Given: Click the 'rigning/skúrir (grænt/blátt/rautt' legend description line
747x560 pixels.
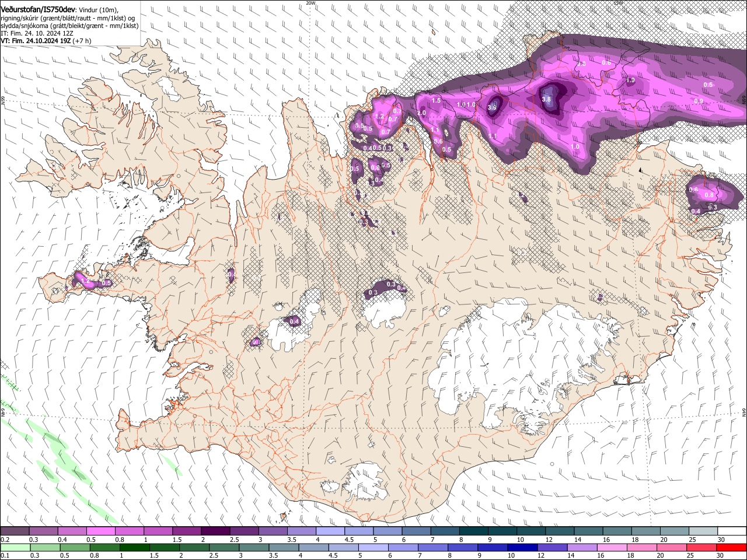Looking at the screenshot, I should 68,18.
